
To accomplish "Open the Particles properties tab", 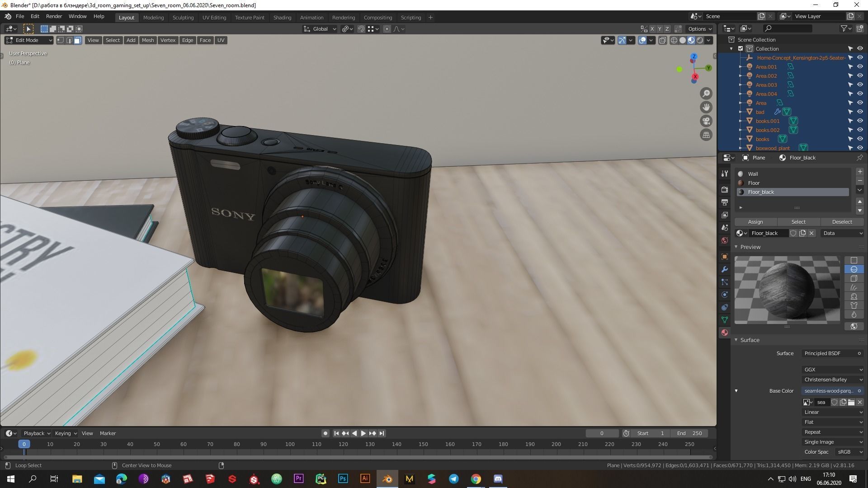I will coord(725,282).
